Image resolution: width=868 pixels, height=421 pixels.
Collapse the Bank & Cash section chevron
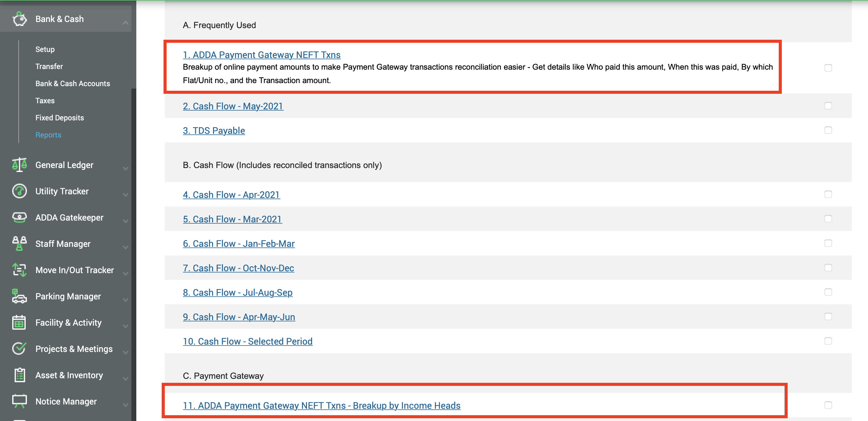125,22
